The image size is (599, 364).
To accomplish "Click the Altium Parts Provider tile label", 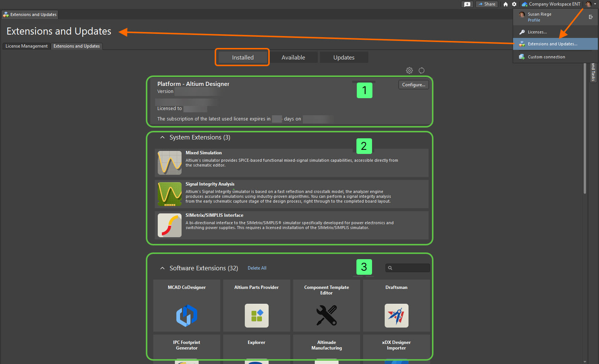I will click(x=257, y=287).
